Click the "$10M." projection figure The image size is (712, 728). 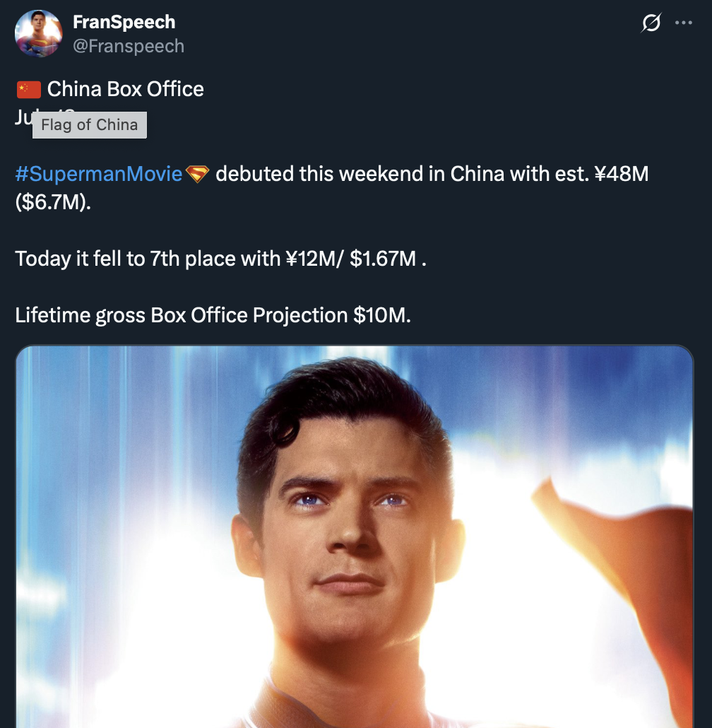382,315
